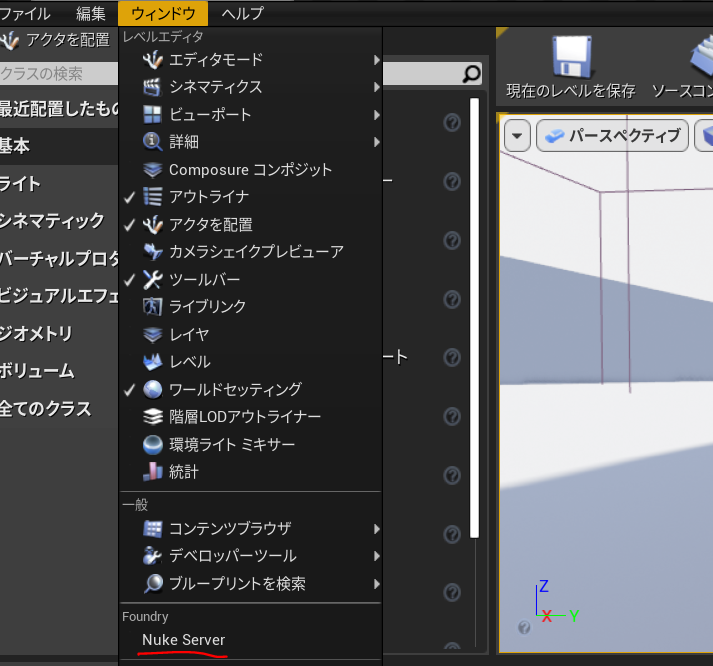Select the 全てのクラス category
The width and height of the screenshot is (713, 666).
tap(59, 408)
